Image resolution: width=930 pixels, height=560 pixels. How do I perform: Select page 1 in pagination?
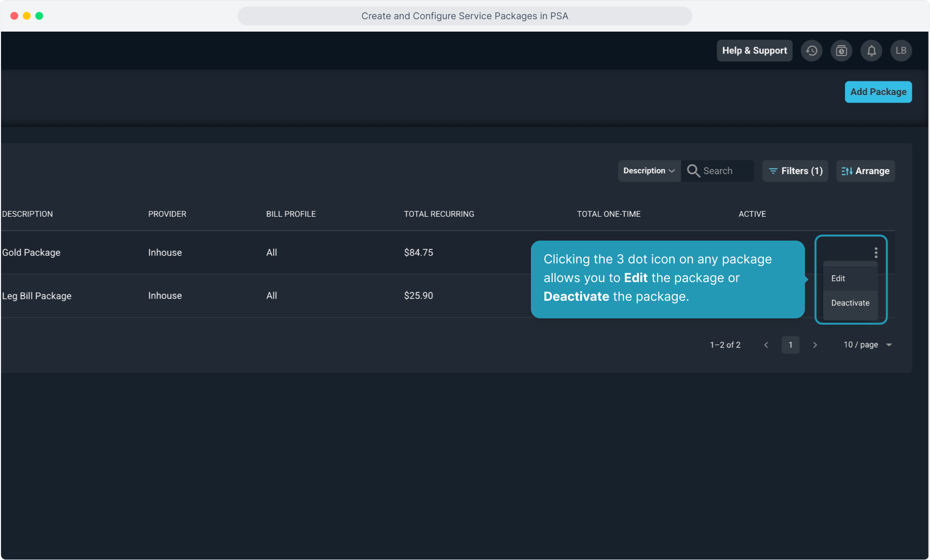click(x=790, y=345)
